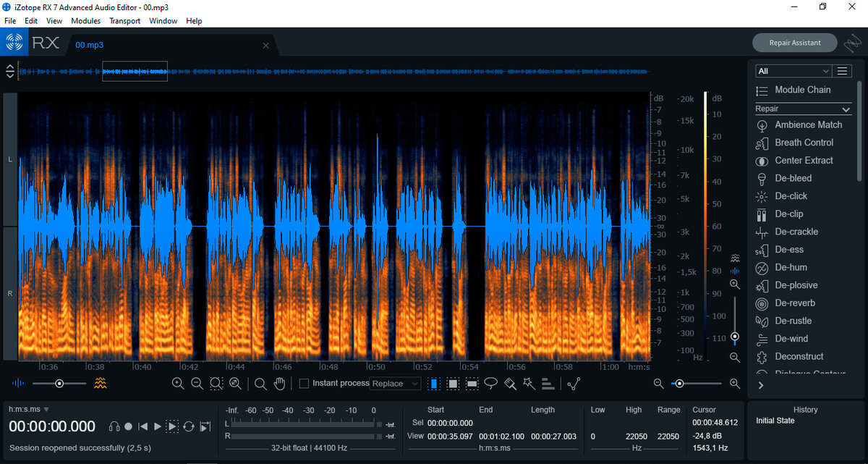Image resolution: width=868 pixels, height=464 pixels.
Task: Toggle play selection mode
Action: [172, 426]
